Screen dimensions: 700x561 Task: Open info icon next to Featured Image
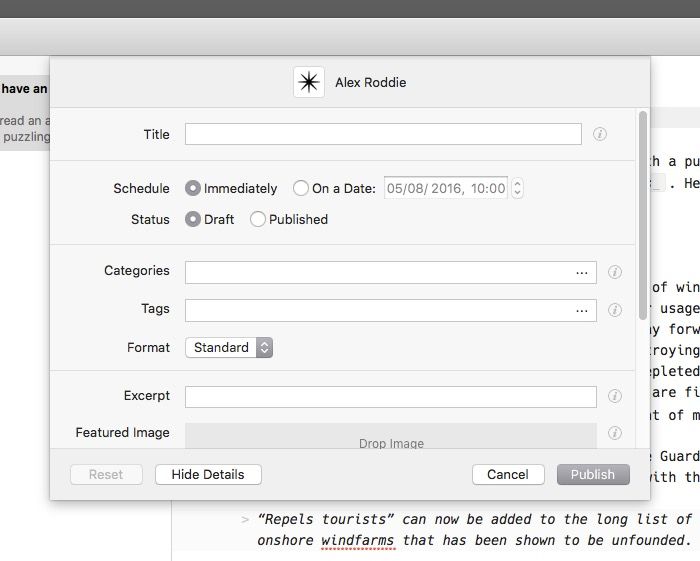click(x=615, y=432)
